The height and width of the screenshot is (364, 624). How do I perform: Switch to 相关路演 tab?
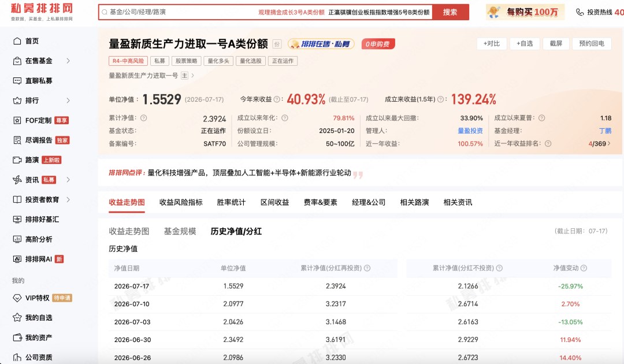click(x=414, y=202)
